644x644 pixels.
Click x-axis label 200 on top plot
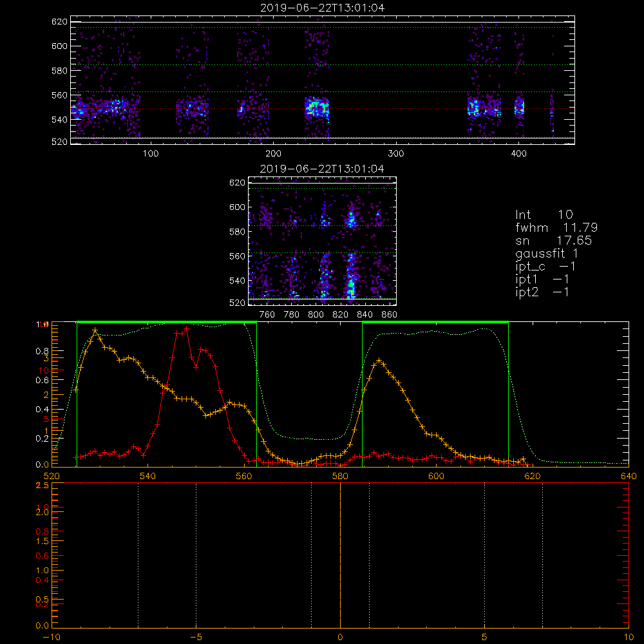click(273, 153)
